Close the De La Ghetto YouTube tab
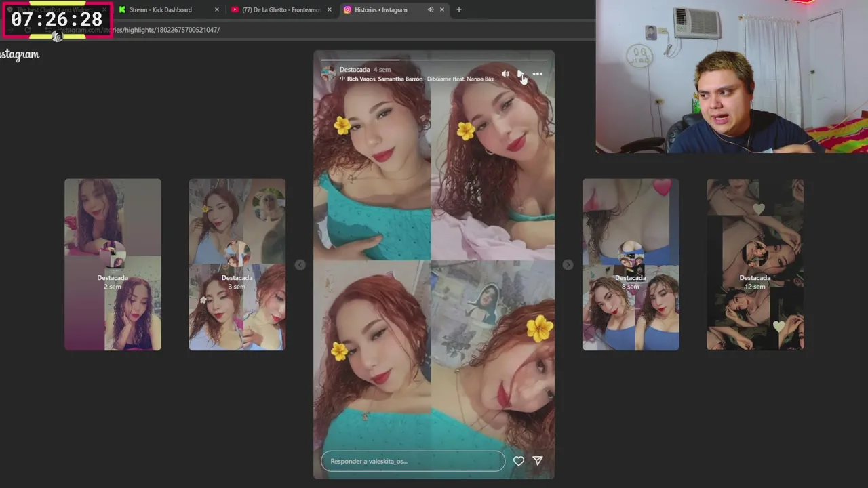Viewport: 868px width, 488px height. click(x=330, y=10)
